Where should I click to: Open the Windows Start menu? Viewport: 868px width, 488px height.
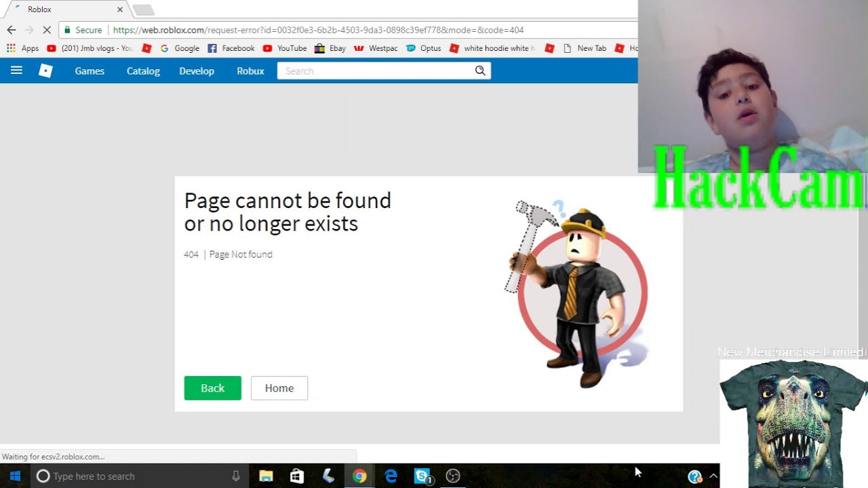(15, 476)
